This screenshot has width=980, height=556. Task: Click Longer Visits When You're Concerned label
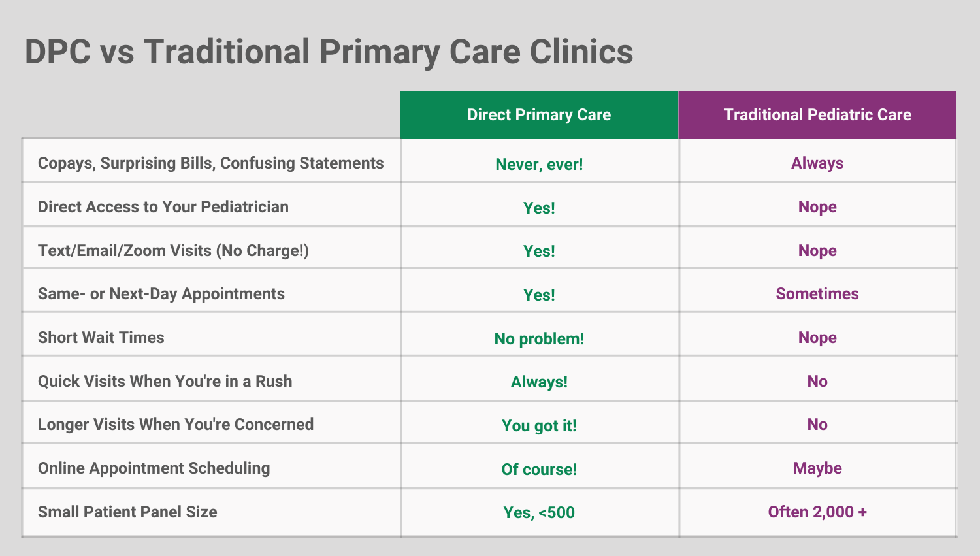point(176,425)
